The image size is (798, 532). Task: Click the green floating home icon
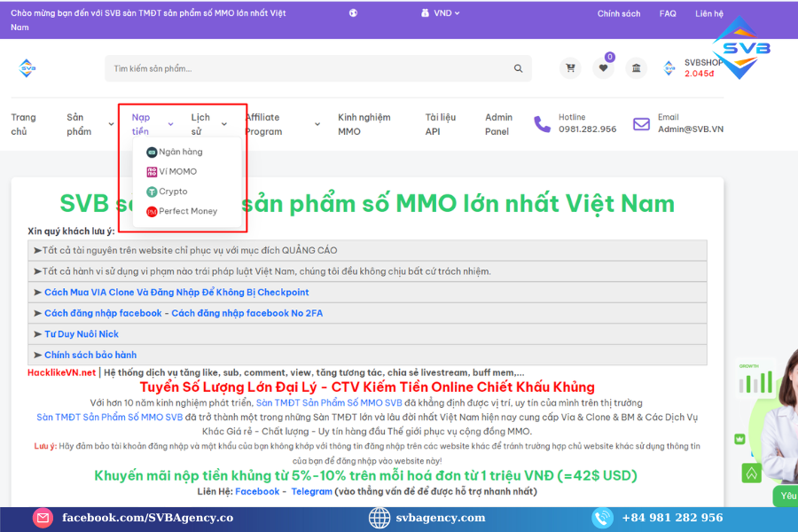pos(752,473)
